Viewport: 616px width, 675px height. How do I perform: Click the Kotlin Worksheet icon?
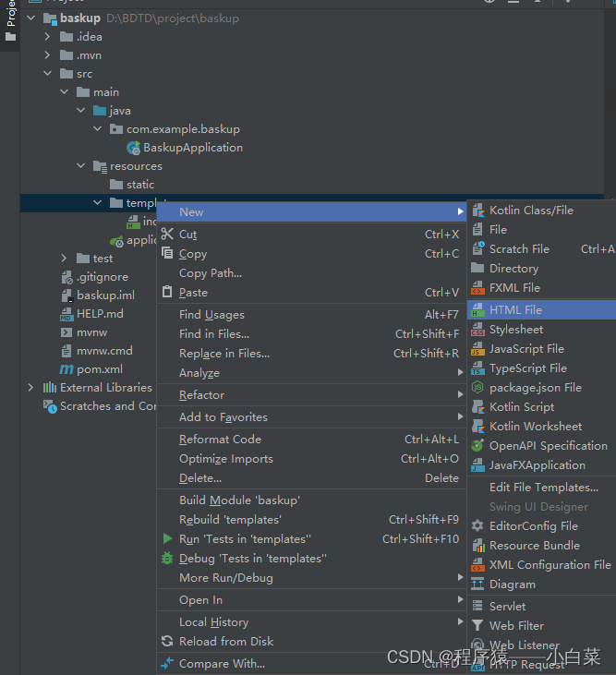477,427
